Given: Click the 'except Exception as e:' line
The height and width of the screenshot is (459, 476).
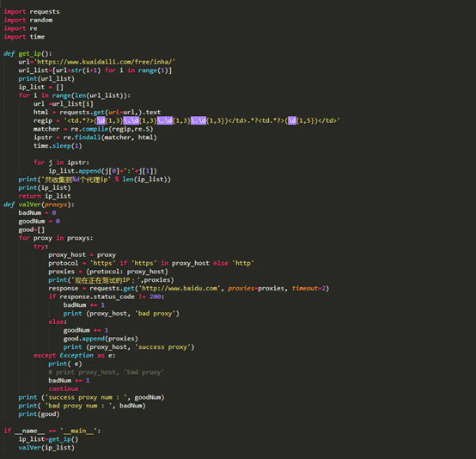Looking at the screenshot, I should coord(75,355).
